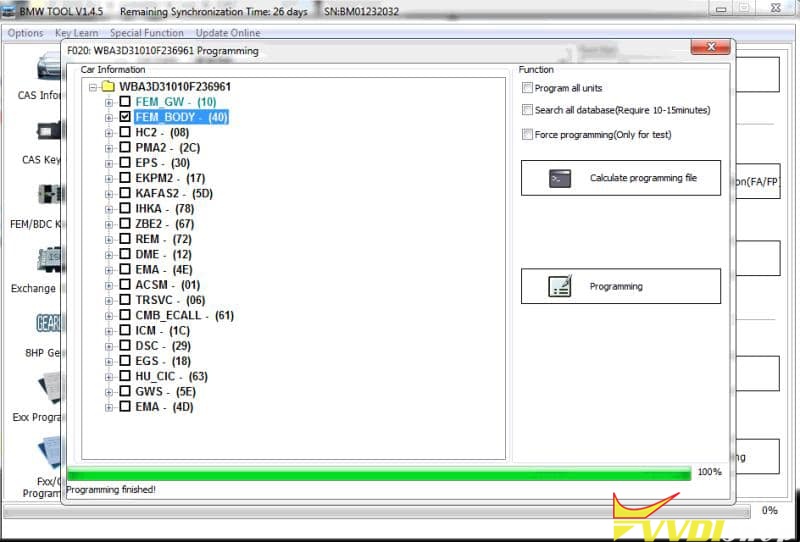This screenshot has height=542, width=800.
Task: Open CAS Key Learn sidebar icon
Action: click(x=49, y=132)
